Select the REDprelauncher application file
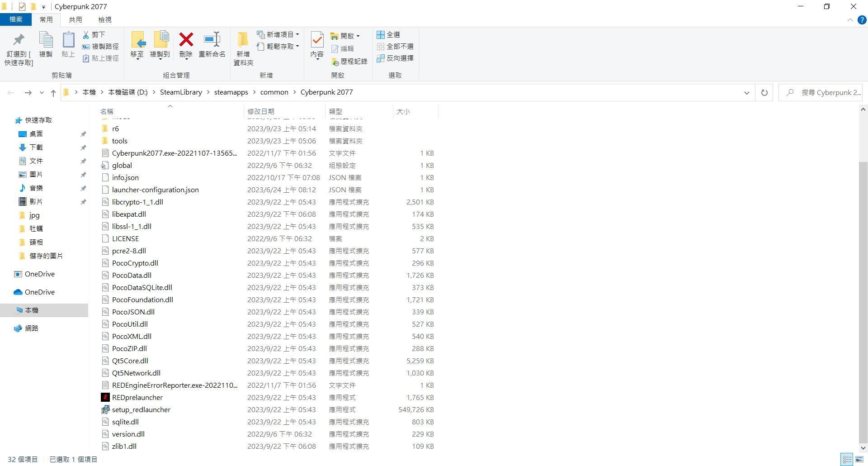868x466 pixels. tap(137, 398)
